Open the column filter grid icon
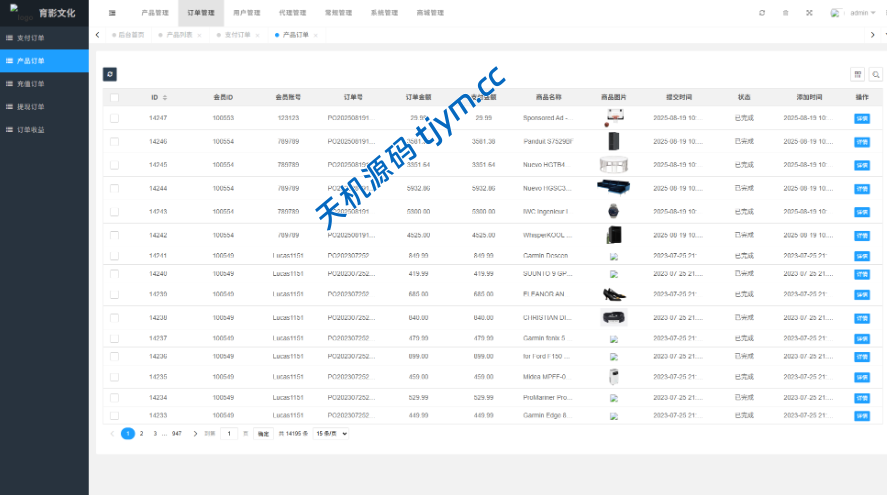Viewport: 887px width, 495px height. (x=857, y=74)
